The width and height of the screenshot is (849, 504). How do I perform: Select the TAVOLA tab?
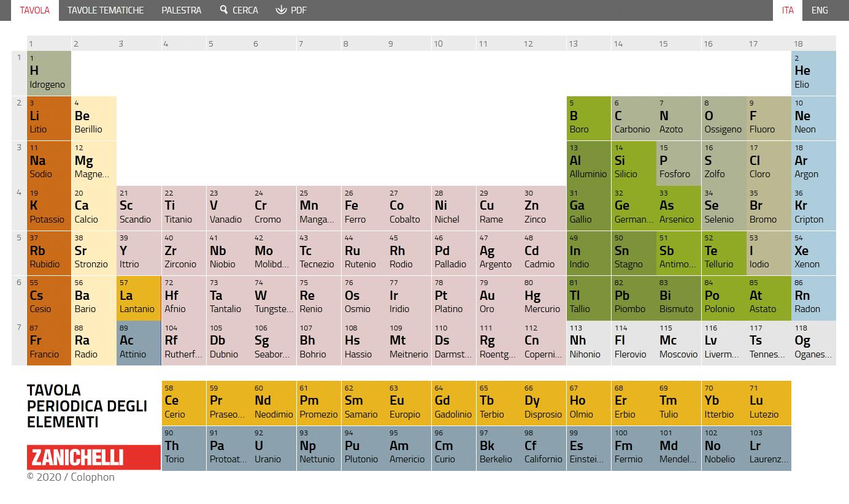35,10
